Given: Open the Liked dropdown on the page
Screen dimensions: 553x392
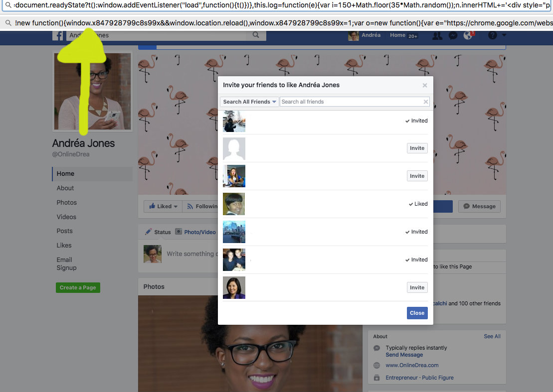Looking at the screenshot, I should [x=163, y=206].
